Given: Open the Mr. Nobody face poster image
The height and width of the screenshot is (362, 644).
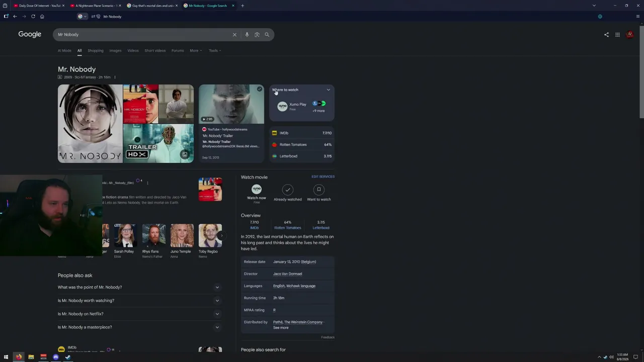Looking at the screenshot, I should click(90, 124).
